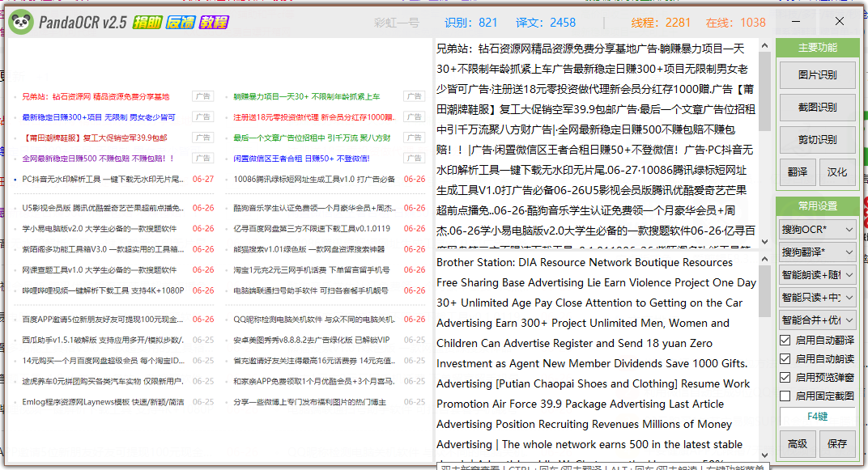Open link 哔哩哔哩视频一键解析下载工具
This screenshot has height=470, width=868.
[x=103, y=291]
